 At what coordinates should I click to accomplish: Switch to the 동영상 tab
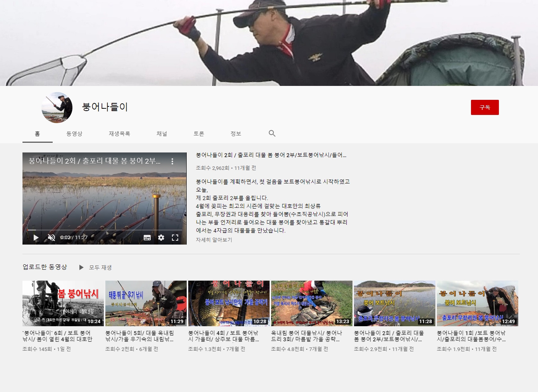[74, 134]
